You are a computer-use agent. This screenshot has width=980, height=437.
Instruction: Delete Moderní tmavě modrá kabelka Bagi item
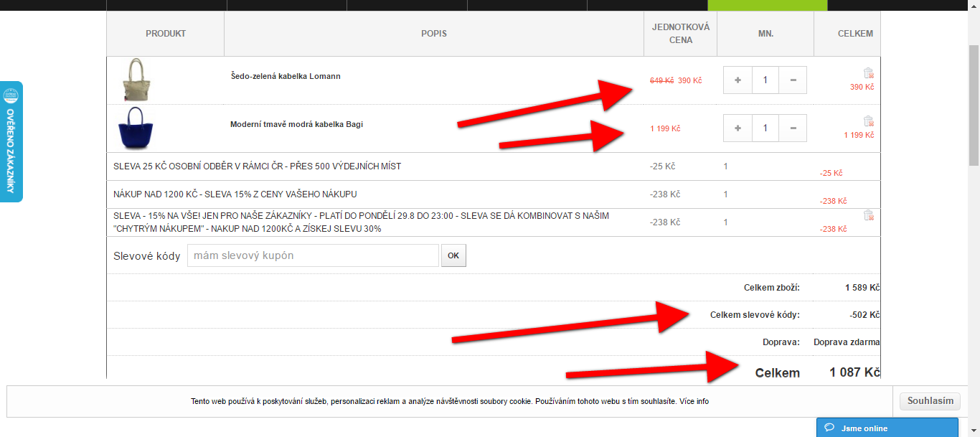tap(868, 121)
